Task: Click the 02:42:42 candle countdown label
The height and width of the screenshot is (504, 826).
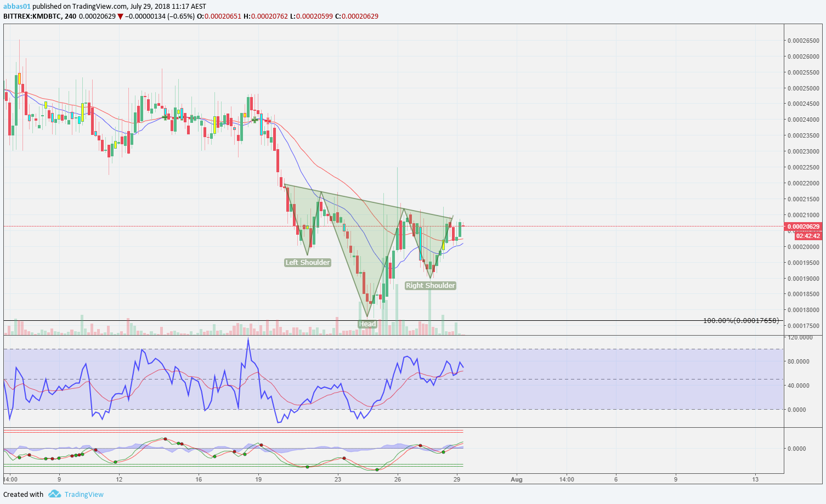Action: click(x=808, y=236)
